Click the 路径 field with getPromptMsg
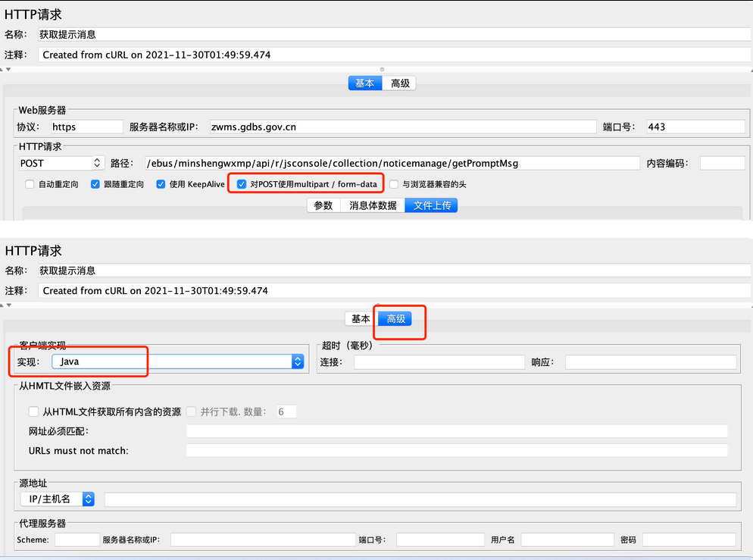 point(392,163)
